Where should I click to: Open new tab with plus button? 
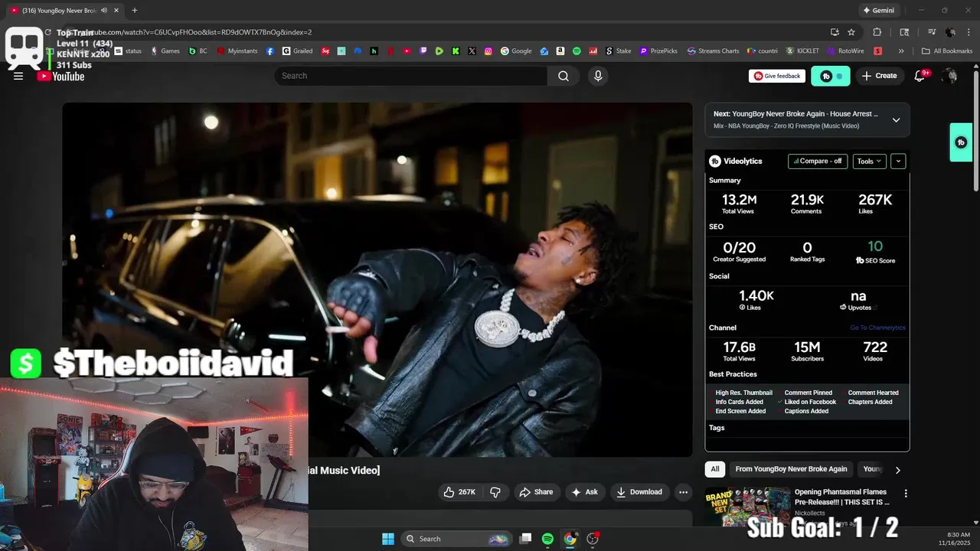pyautogui.click(x=134, y=11)
